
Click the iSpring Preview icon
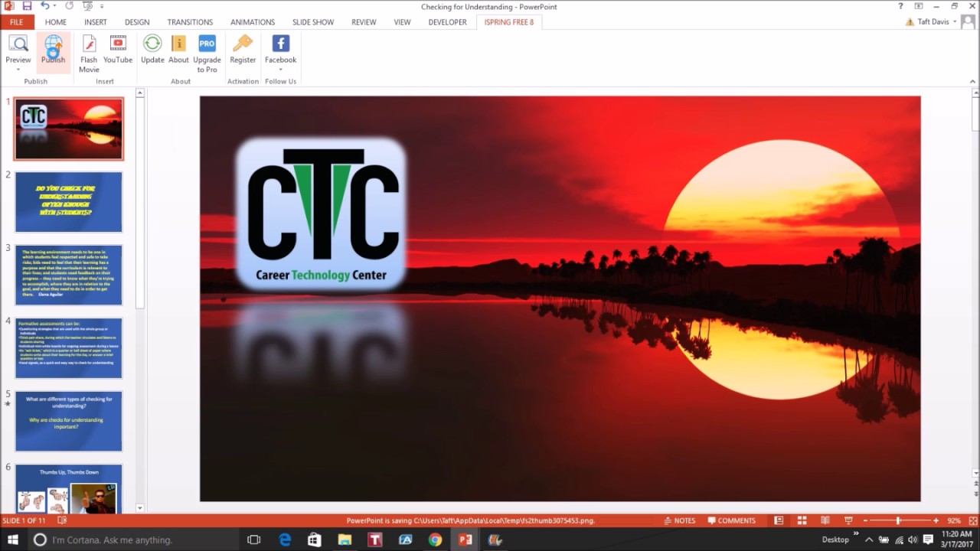[x=18, y=44]
